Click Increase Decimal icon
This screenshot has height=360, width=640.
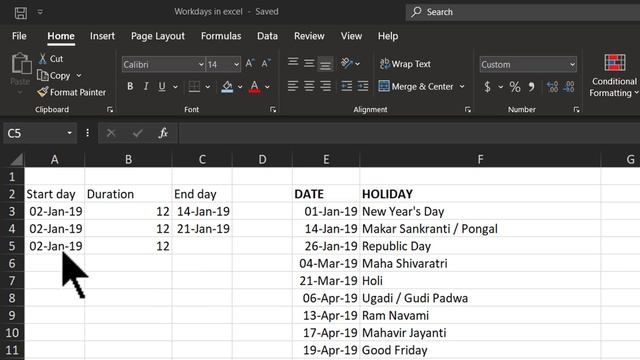(552, 87)
